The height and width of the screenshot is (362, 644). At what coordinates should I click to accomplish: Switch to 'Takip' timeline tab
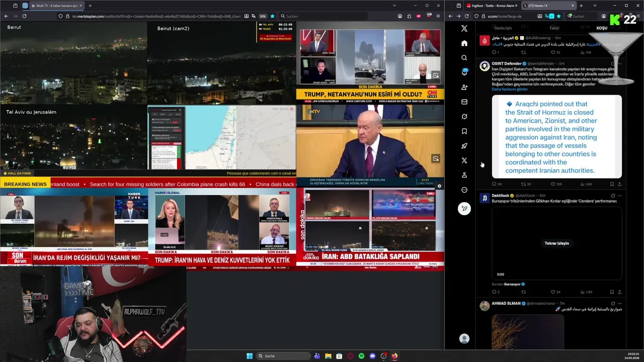[x=554, y=28]
